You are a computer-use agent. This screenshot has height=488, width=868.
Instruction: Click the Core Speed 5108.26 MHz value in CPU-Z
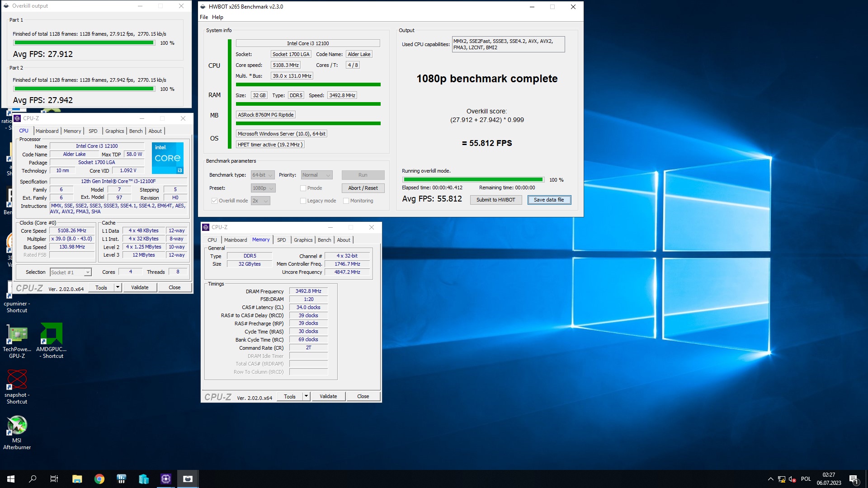72,231
